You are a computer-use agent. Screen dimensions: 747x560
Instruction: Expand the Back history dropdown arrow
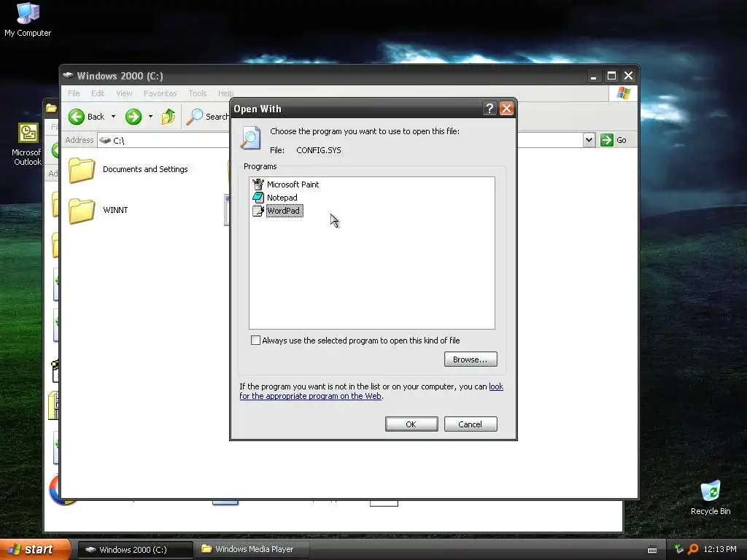click(x=113, y=117)
